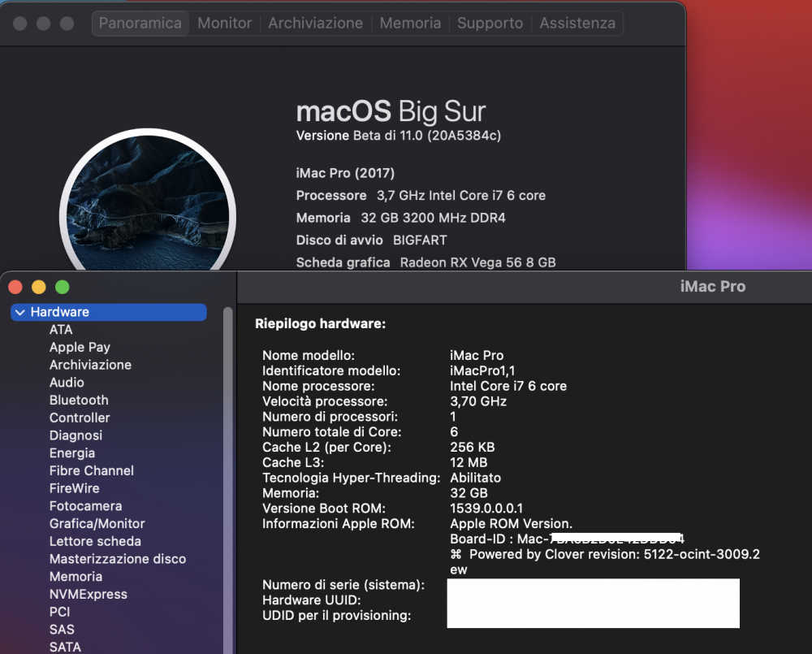The width and height of the screenshot is (812, 654).
Task: Click the Boot ROM version "1539.0.0.0.1"
Action: pos(486,509)
